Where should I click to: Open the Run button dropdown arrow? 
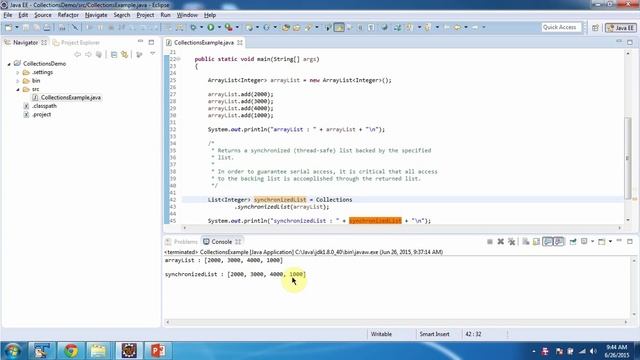pos(219,27)
